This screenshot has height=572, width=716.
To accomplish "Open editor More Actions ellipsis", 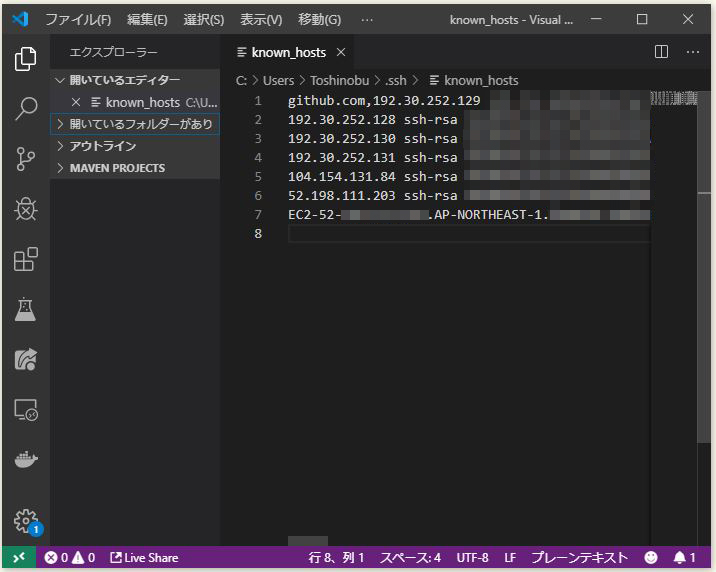I will click(693, 52).
